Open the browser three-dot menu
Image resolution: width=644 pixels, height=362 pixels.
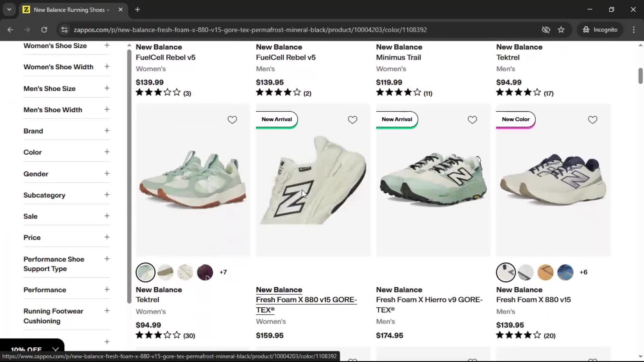click(x=634, y=30)
